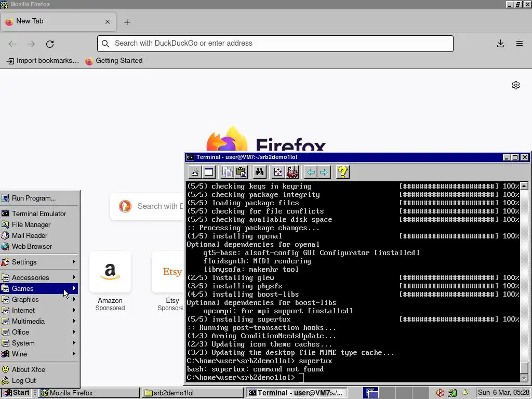Choose Run Program from the Start menu
Screen dimensions: 532x399
(x=39, y=198)
